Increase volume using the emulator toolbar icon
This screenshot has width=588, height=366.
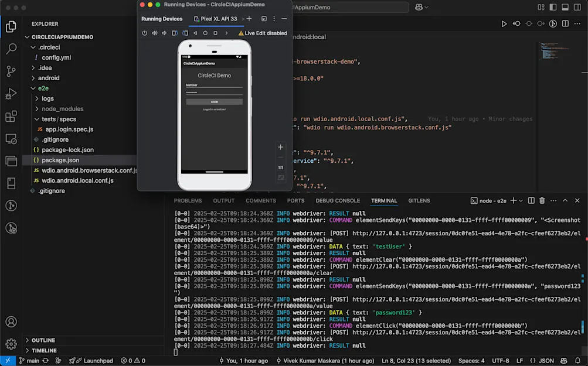[x=154, y=33]
